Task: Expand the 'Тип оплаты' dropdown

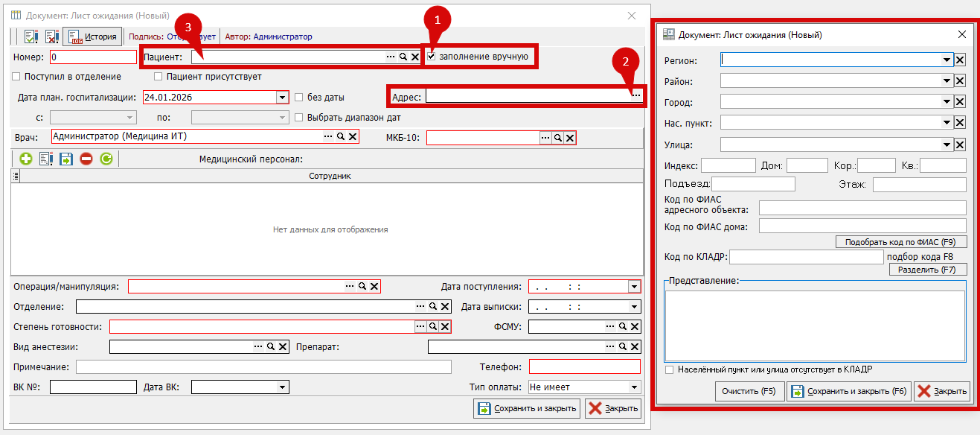Action: click(634, 387)
